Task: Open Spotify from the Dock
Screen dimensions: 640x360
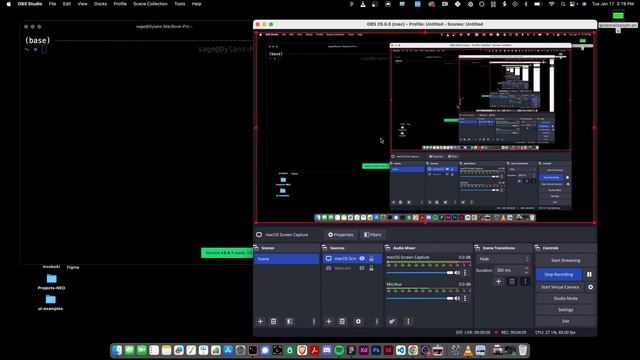Action: (339, 350)
